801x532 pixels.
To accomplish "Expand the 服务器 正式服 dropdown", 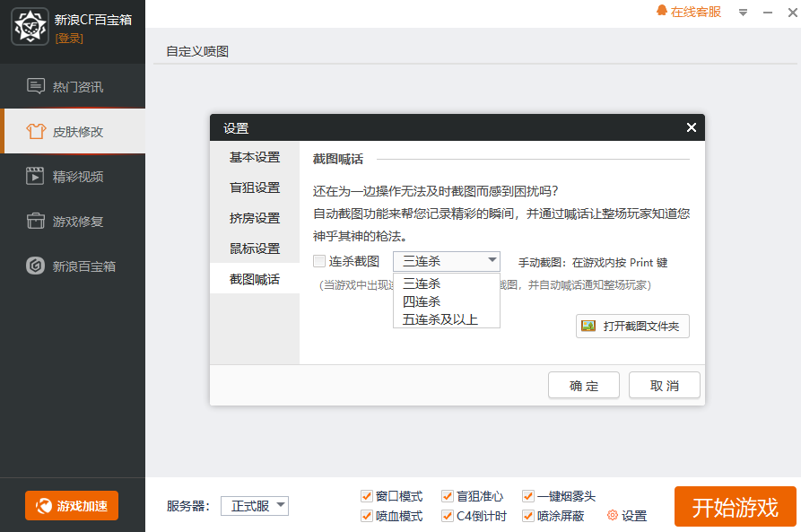I will (255, 506).
